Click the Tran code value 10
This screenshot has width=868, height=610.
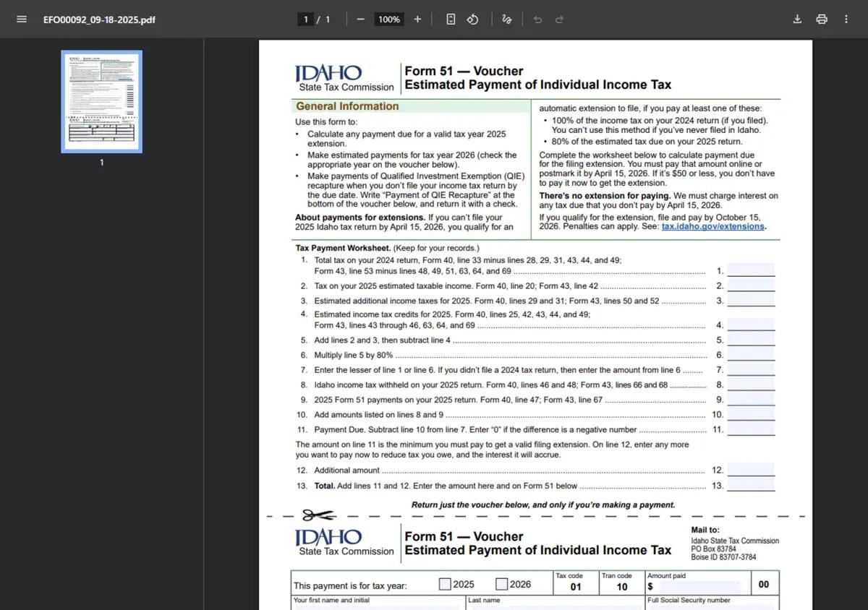622,587
